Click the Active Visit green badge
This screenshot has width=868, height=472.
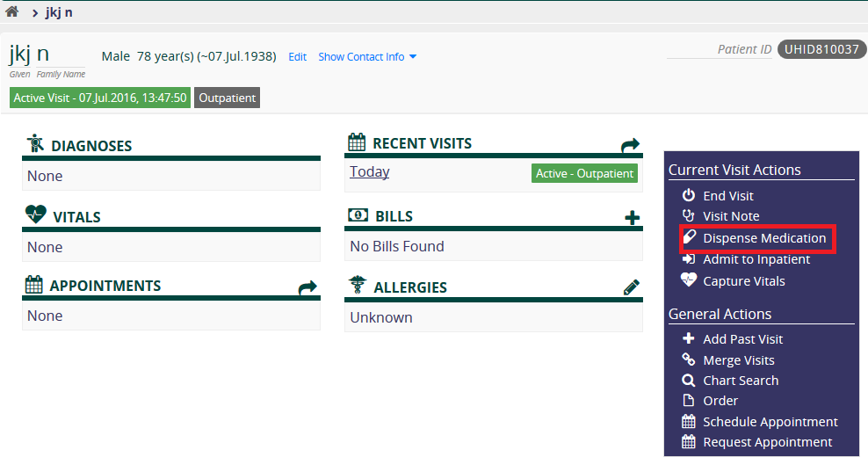tap(100, 98)
